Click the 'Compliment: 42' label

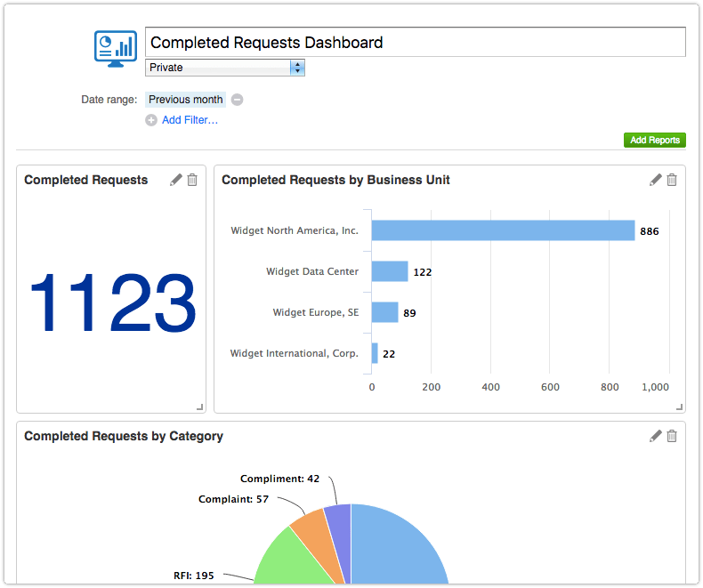coord(279,479)
